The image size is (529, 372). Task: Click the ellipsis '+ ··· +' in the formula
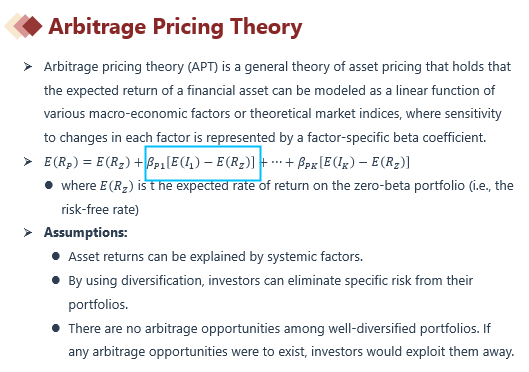pos(277,163)
